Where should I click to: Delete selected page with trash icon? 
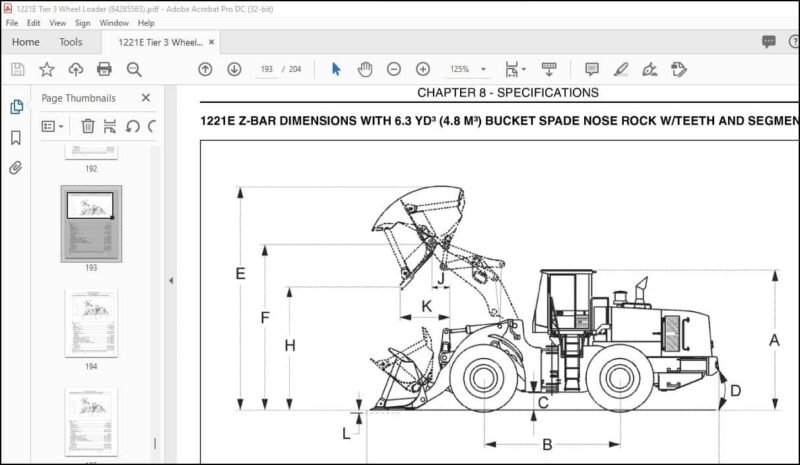[x=88, y=126]
